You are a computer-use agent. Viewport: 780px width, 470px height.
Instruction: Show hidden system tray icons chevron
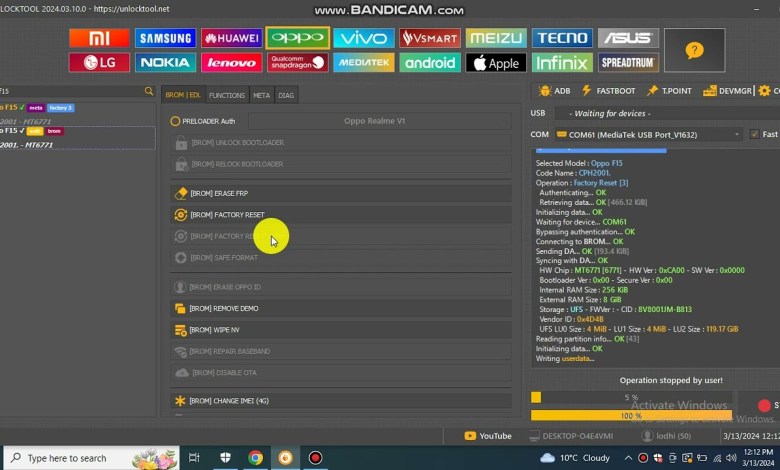(x=628, y=458)
